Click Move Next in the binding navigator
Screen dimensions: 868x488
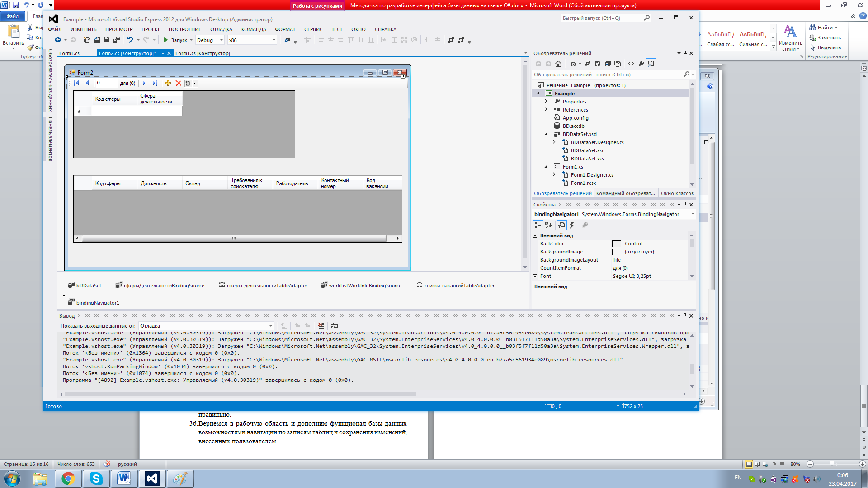(144, 83)
